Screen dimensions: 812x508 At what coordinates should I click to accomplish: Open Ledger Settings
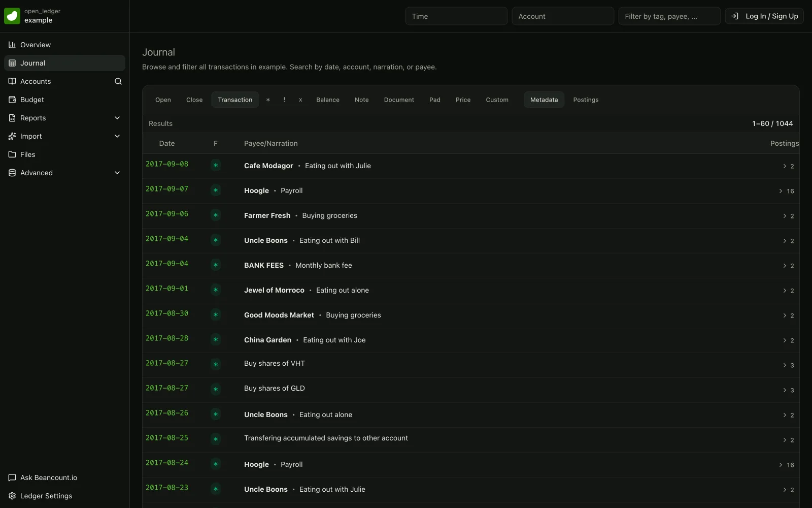point(64,496)
